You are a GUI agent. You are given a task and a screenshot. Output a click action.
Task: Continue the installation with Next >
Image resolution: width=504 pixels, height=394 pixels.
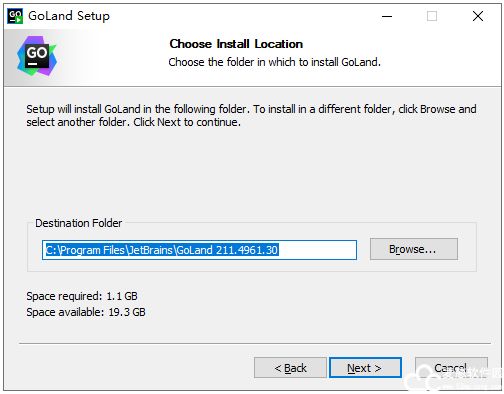tap(365, 368)
